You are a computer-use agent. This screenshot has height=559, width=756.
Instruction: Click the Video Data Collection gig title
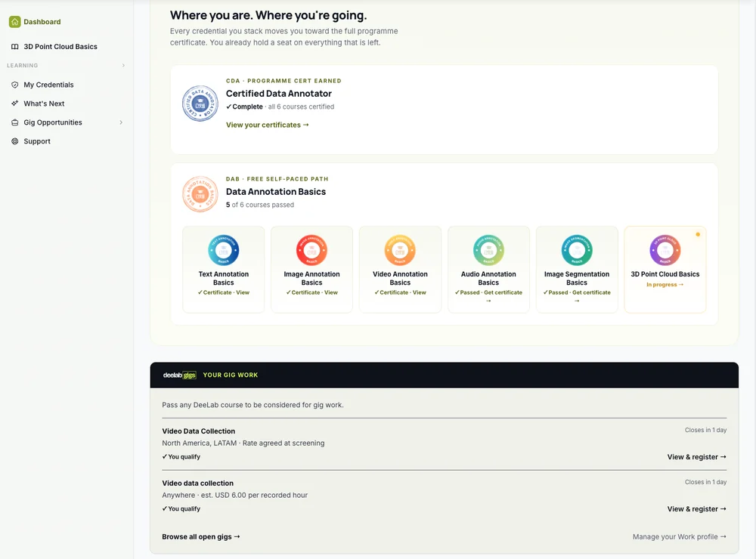coord(199,431)
